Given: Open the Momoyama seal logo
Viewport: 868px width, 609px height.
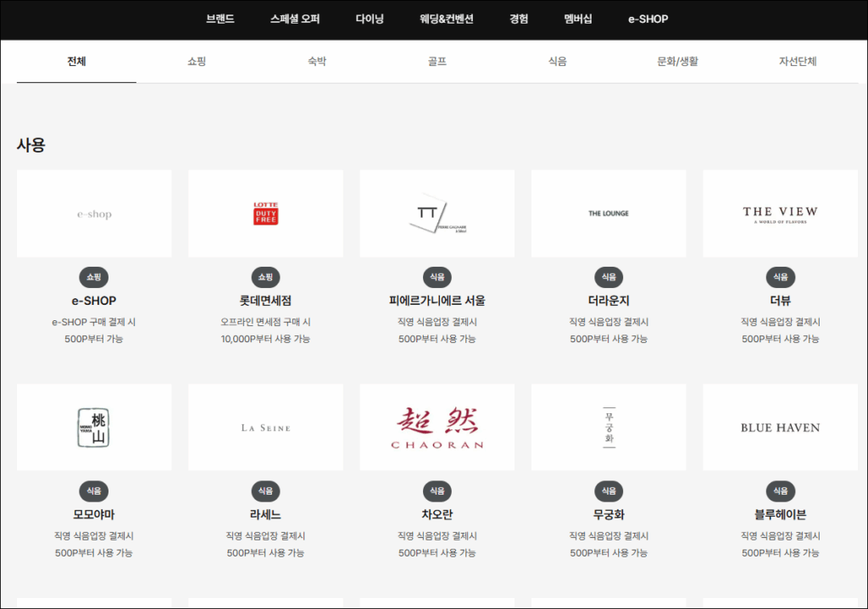Looking at the screenshot, I should point(94,428).
